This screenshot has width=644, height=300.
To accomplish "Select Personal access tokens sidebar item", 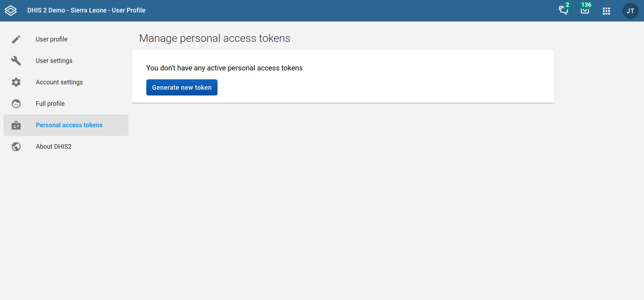I will (69, 125).
